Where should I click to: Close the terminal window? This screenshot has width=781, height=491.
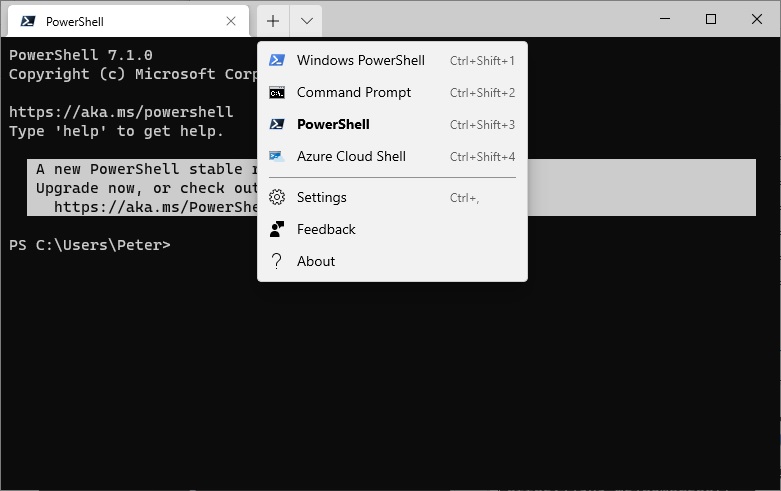coord(757,19)
